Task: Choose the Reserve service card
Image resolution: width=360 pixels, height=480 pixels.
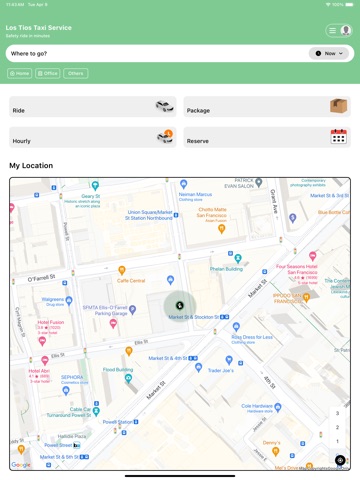Action: [267, 137]
